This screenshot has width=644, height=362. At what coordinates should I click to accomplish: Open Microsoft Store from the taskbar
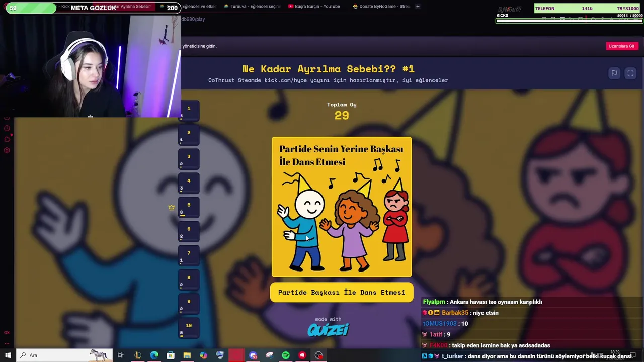(x=171, y=355)
